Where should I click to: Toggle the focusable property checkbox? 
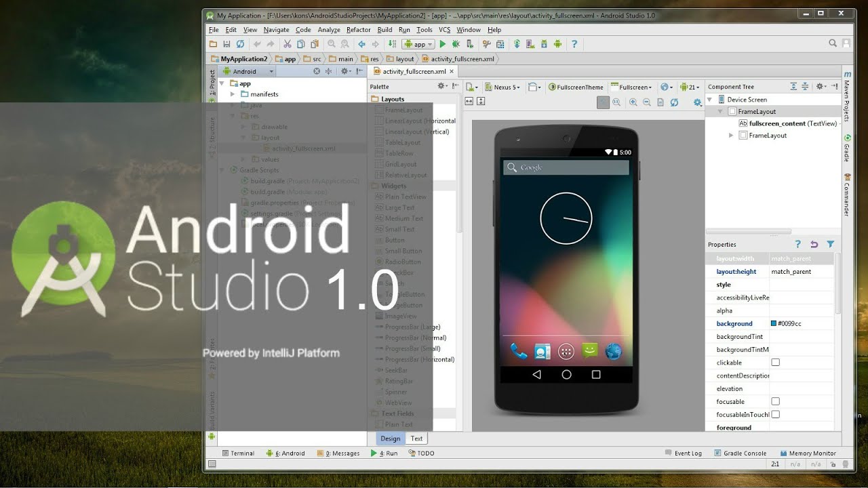pos(775,402)
